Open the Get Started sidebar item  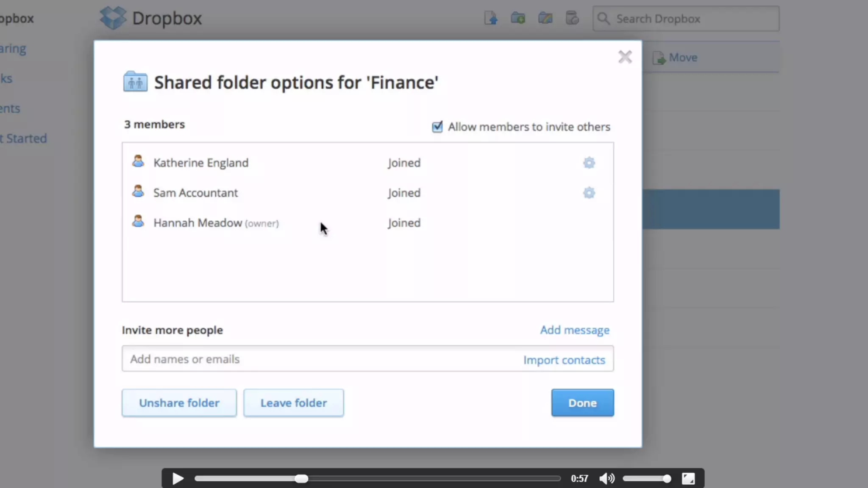pyautogui.click(x=23, y=139)
